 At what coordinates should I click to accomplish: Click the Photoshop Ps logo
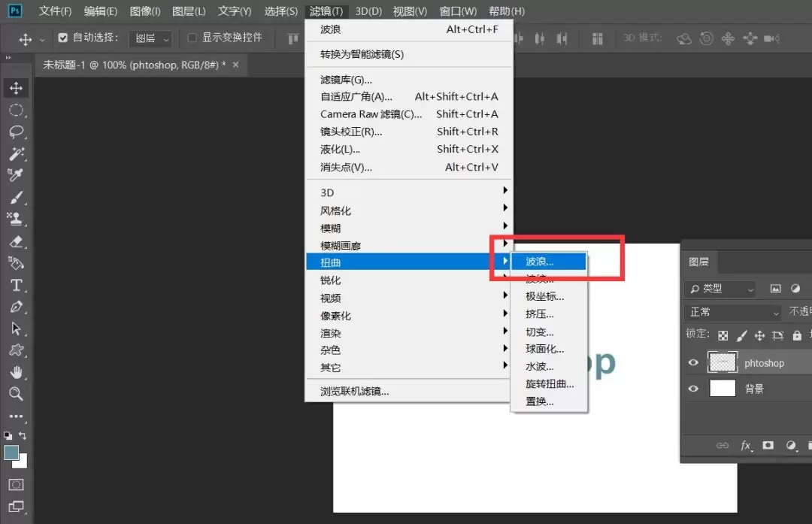tap(16, 11)
